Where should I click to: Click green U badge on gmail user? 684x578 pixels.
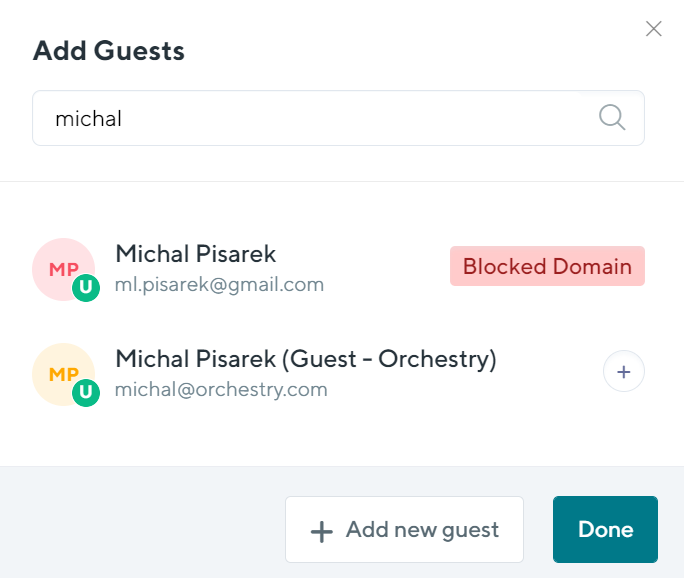click(86, 287)
